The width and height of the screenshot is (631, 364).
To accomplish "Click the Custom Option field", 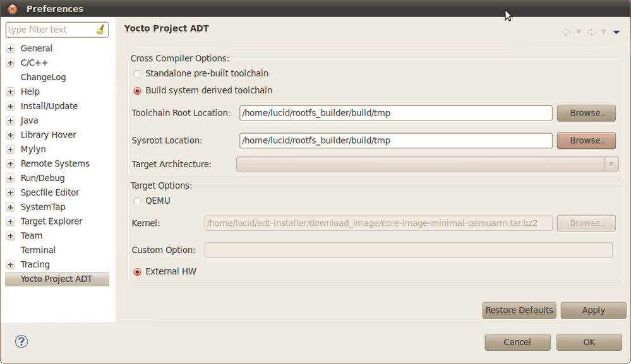I will 409,250.
